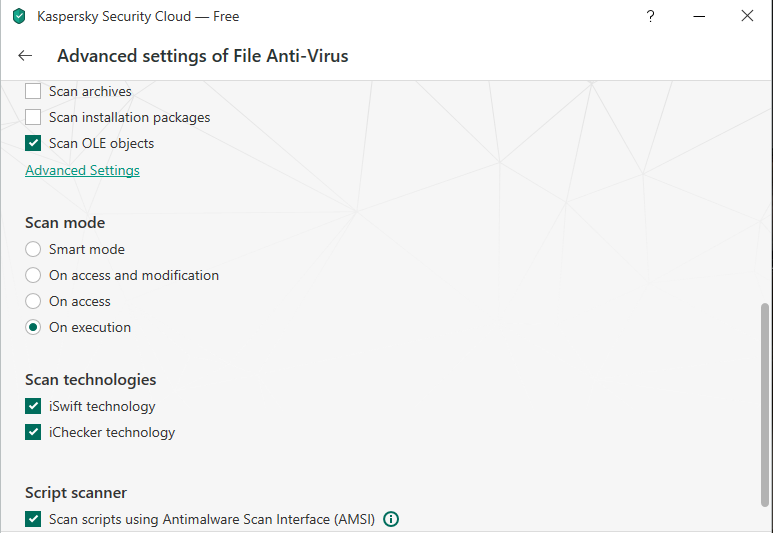
Task: Disable iSwift technology checkbox
Action: point(33,406)
